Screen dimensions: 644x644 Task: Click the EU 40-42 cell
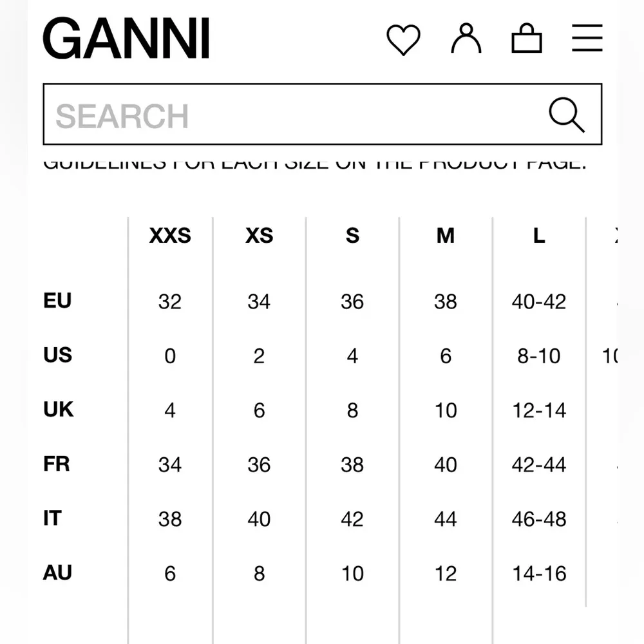539,301
